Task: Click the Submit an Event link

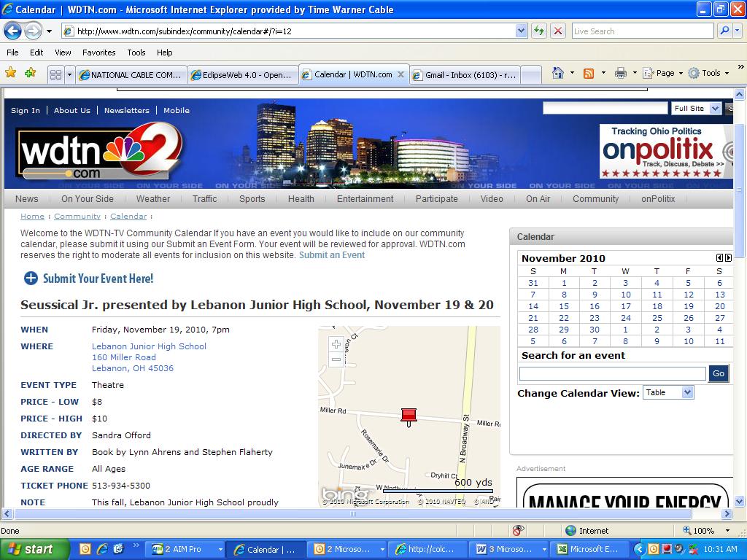Action: pyautogui.click(x=332, y=255)
